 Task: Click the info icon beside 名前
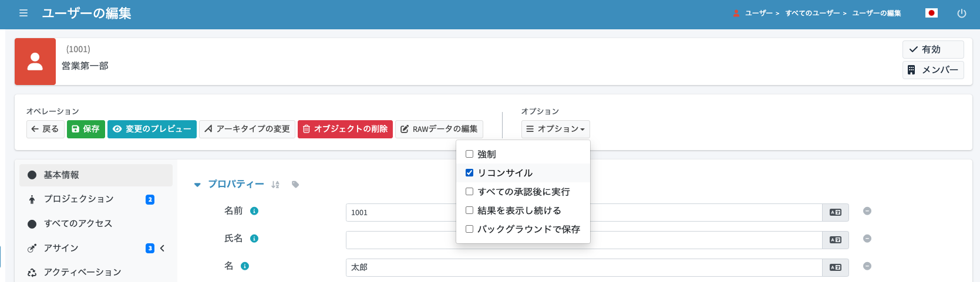[254, 211]
